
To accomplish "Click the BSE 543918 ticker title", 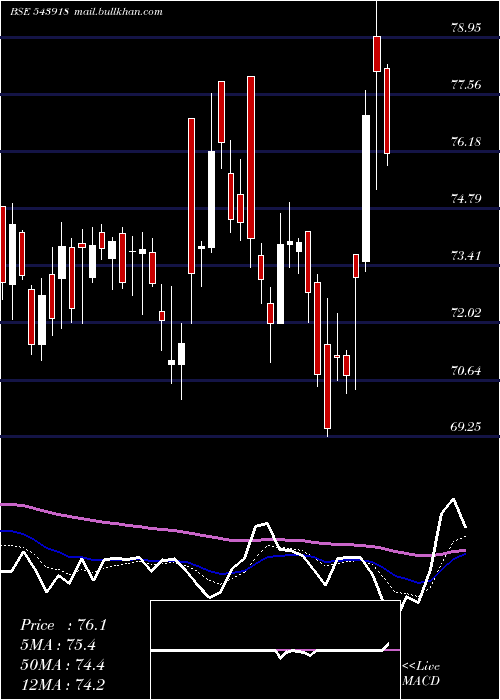I will (x=39, y=12).
